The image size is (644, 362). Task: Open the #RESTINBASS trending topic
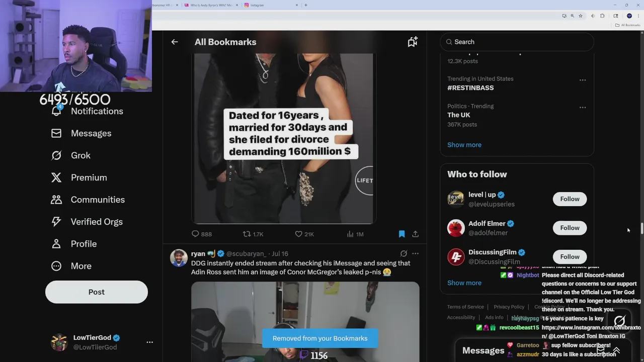470,87
